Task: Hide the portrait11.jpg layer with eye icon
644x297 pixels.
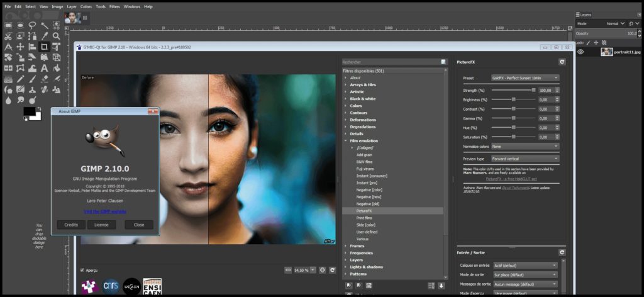Action: click(580, 52)
